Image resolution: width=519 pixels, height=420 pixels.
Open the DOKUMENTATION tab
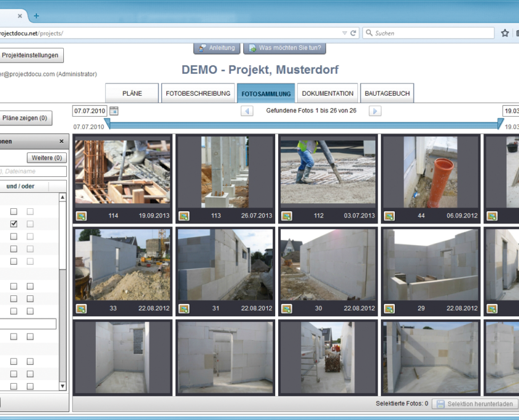tap(327, 93)
